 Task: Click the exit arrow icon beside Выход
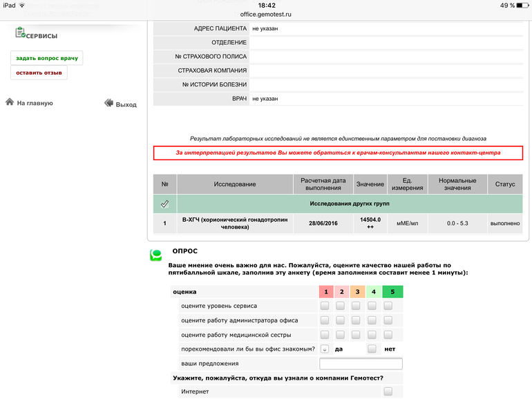[109, 103]
